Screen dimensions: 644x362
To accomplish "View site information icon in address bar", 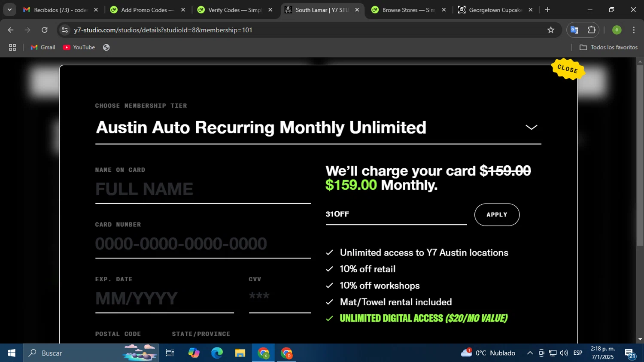I will tap(65, 30).
